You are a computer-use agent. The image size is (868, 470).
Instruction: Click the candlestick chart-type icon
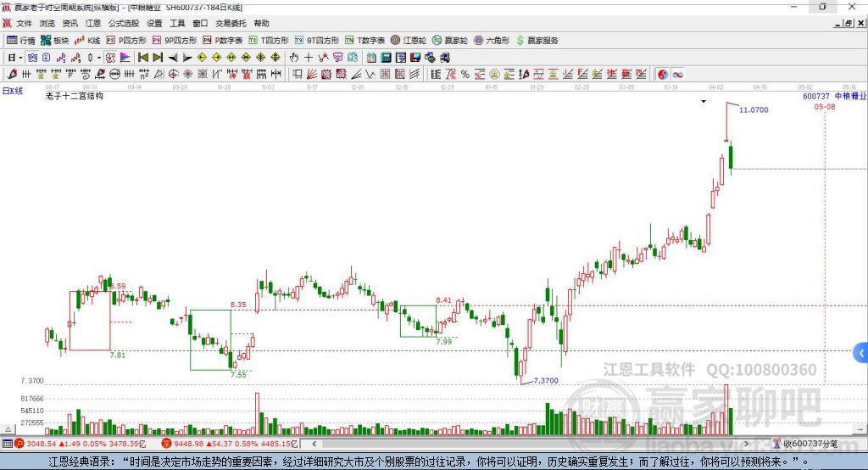90,58
